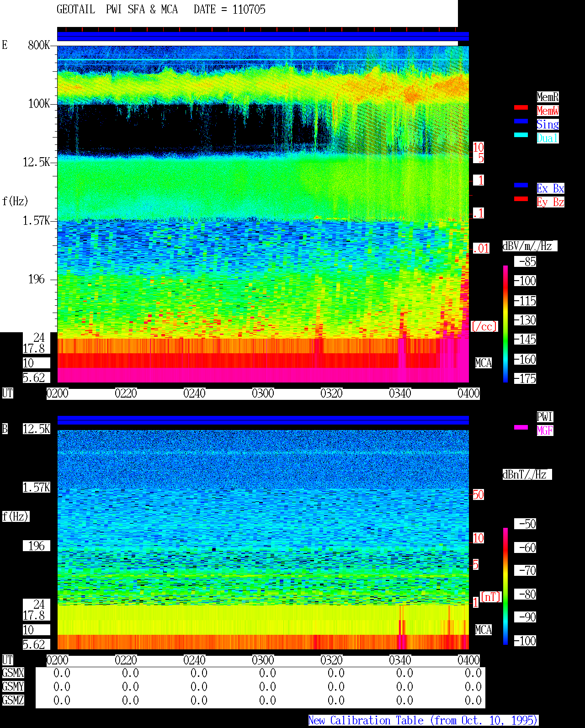Click the [/cc] density axis label
585x728 pixels.
click(x=484, y=327)
